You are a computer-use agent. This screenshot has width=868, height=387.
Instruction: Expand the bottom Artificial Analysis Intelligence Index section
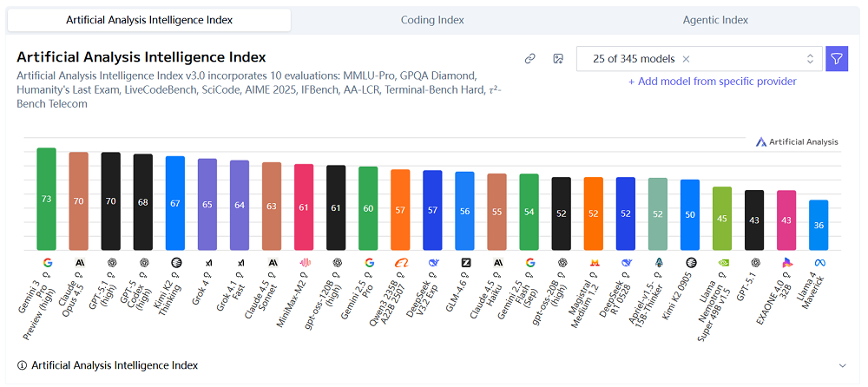[841, 366]
